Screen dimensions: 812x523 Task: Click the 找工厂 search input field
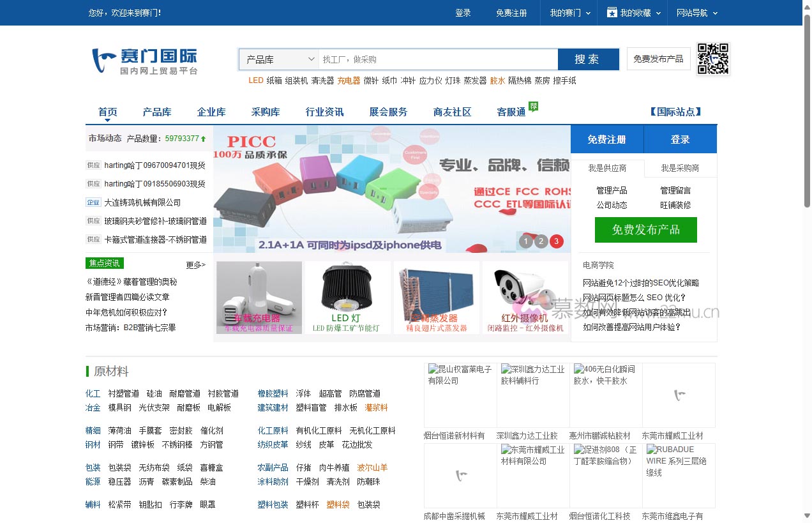438,59
